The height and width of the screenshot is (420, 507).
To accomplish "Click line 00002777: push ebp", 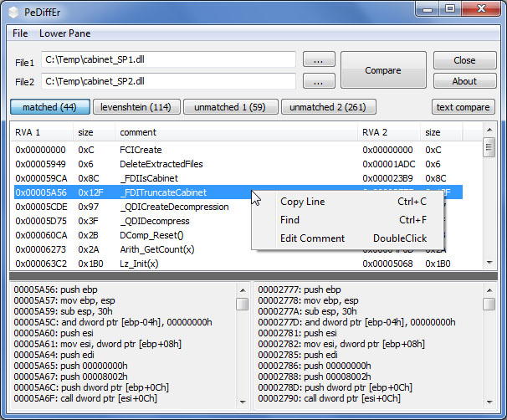I will 300,289.
